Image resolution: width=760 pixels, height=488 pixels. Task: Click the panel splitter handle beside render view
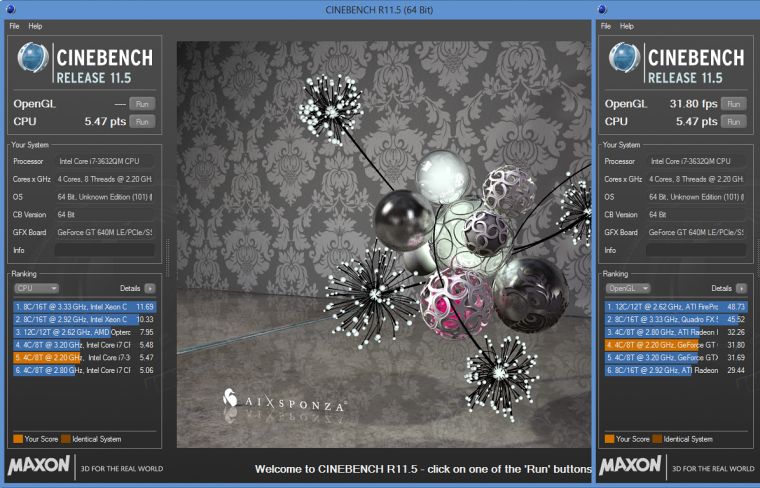pos(168,258)
